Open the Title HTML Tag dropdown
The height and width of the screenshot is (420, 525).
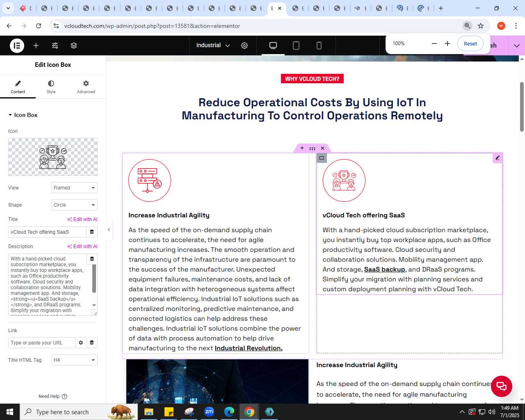pyautogui.click(x=74, y=360)
